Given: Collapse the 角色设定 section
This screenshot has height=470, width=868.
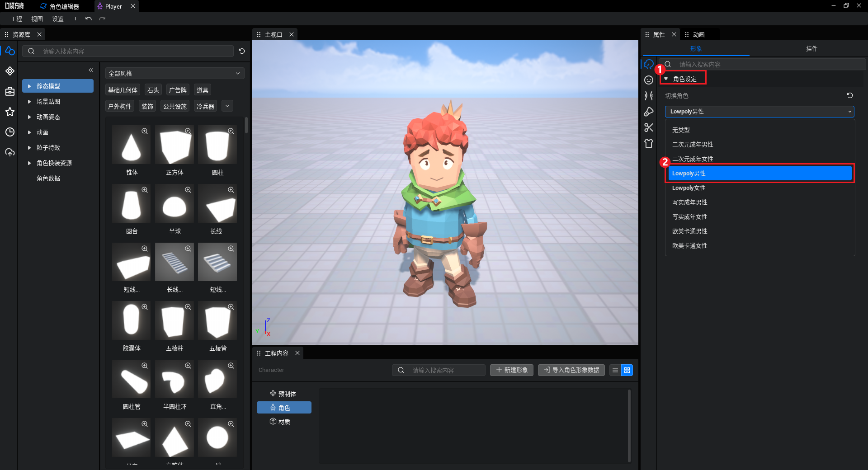Looking at the screenshot, I should pyautogui.click(x=666, y=79).
